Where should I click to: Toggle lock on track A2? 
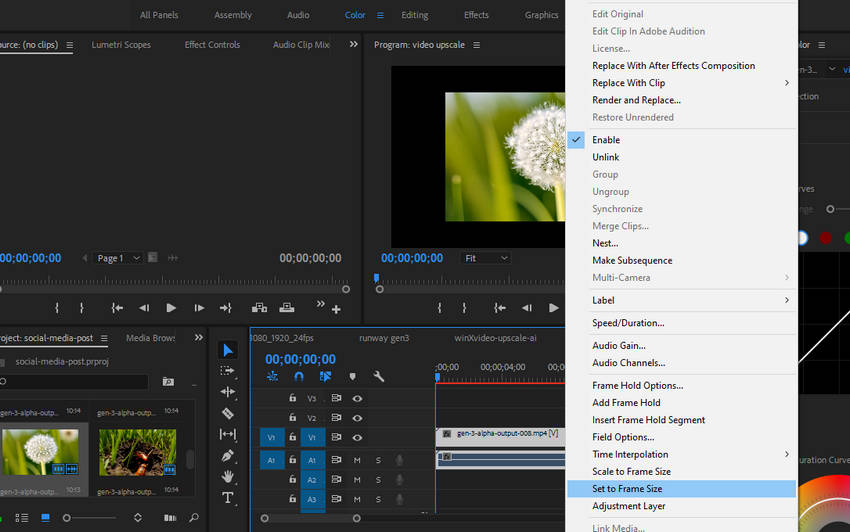293,479
